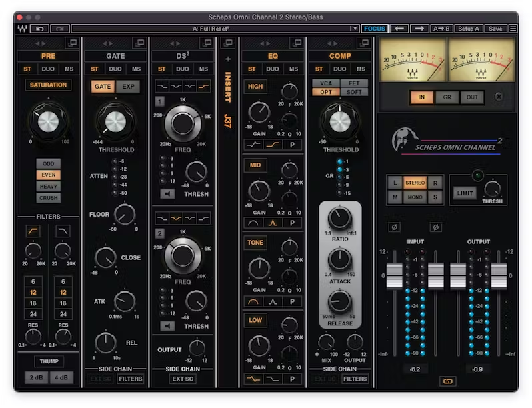Select HIGH EQ shelf shape icon

(x=273, y=145)
